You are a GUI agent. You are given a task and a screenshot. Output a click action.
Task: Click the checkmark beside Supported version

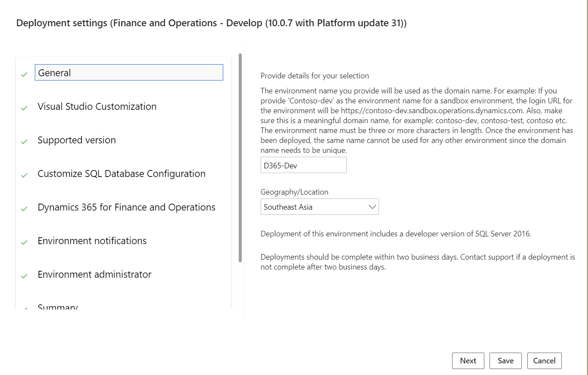pos(24,142)
